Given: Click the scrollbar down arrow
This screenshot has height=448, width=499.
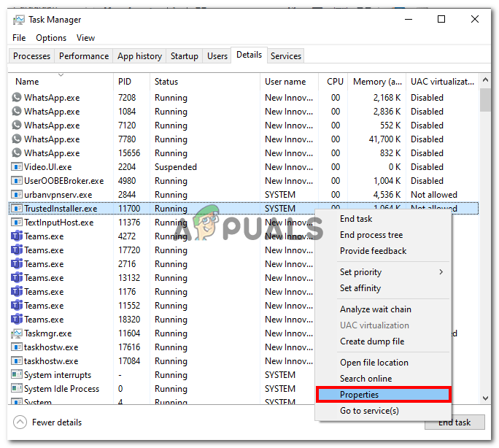Looking at the screenshot, I should pyautogui.click(x=485, y=398).
